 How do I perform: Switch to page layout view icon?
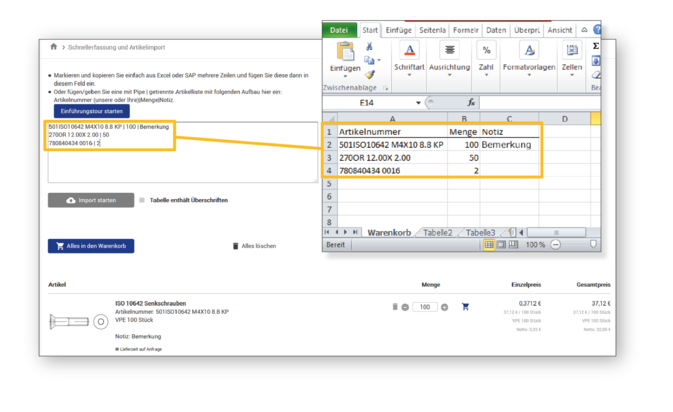(x=500, y=244)
